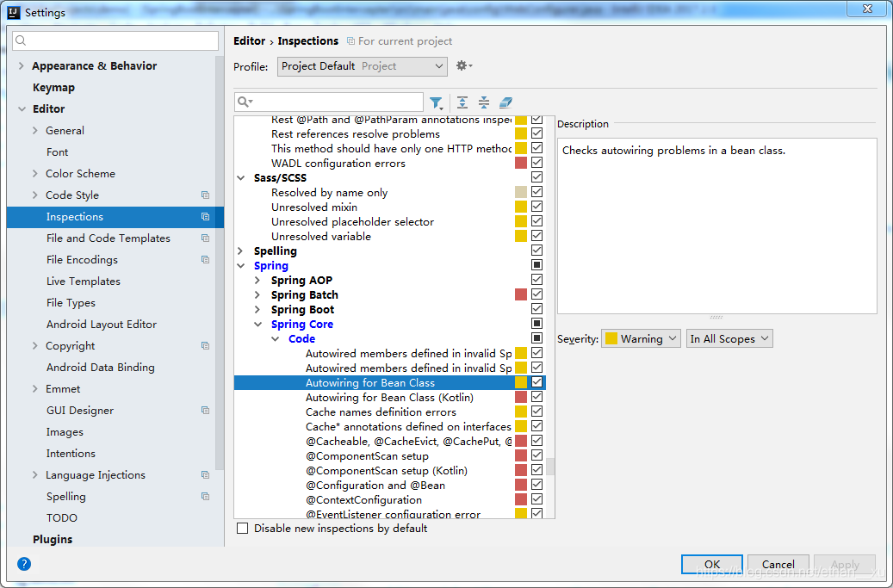This screenshot has width=893, height=588.
Task: Open the profile gear menu icon
Action: (463, 66)
